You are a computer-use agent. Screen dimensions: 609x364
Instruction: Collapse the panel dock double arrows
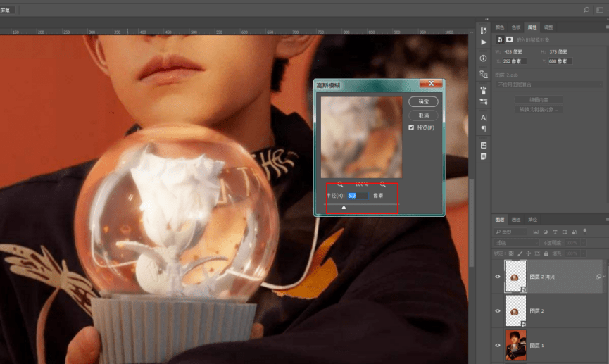486,19
